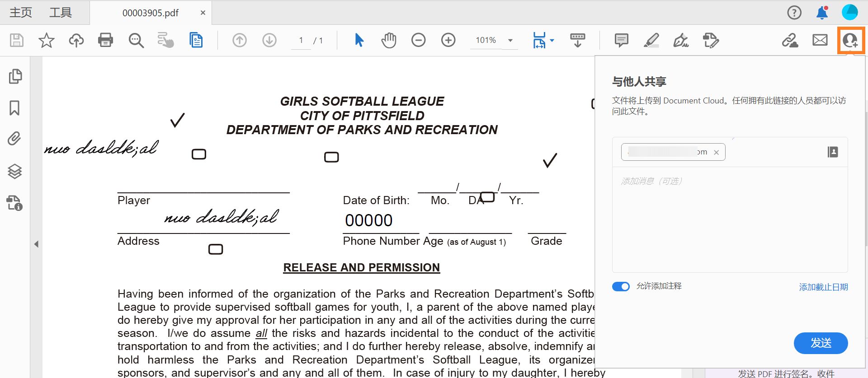868x378 pixels.
Task: Click the share with others person icon
Action: pyautogui.click(x=850, y=40)
